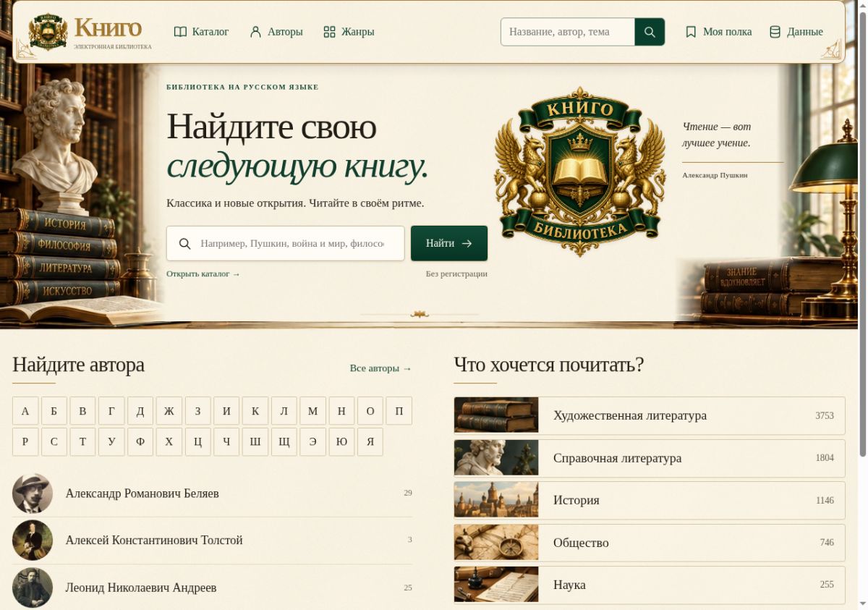Select letter Ч in author alphabet
The height and width of the screenshot is (610, 868).
click(x=226, y=442)
